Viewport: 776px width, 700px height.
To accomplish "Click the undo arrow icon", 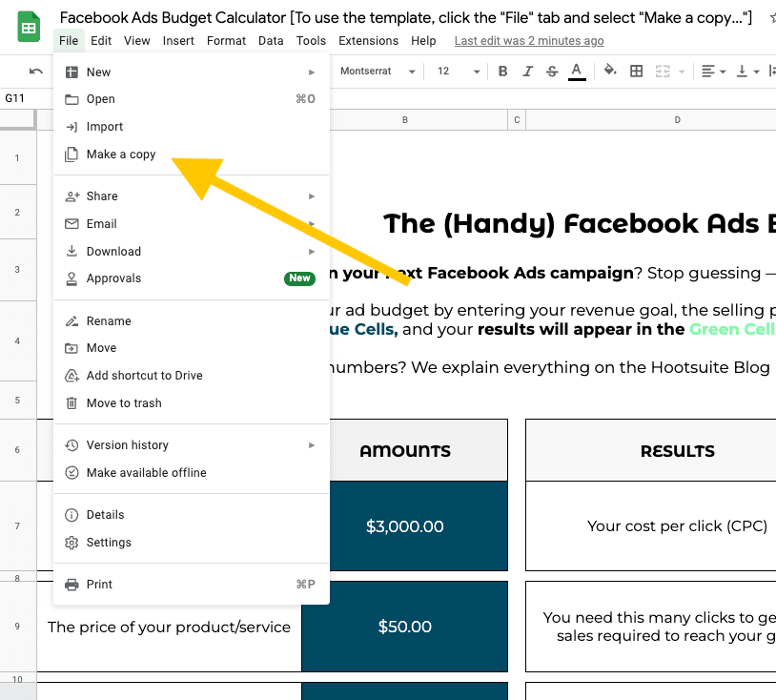I will pyautogui.click(x=36, y=72).
